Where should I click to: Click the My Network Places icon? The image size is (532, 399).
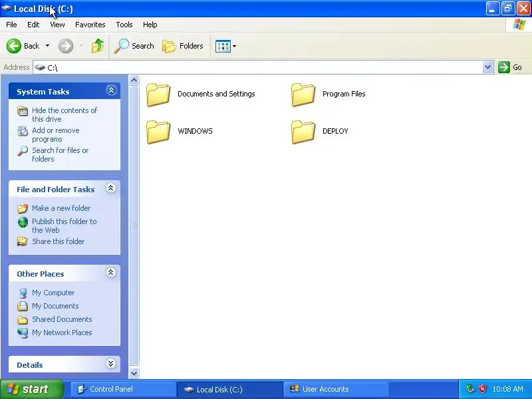pos(23,333)
